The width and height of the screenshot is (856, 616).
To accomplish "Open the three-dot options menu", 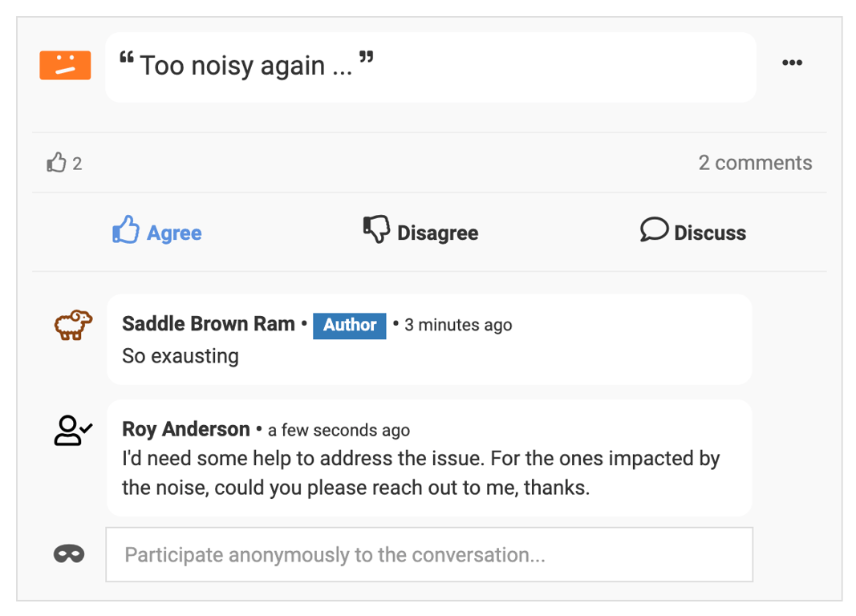I will (x=792, y=63).
